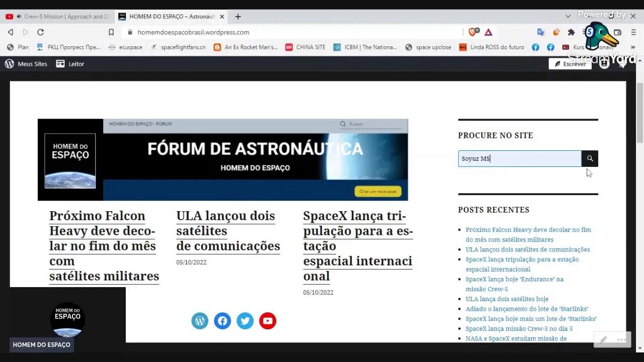Submit search with the magnifier button
Viewport: 644px width, 362px height.
pos(590,158)
